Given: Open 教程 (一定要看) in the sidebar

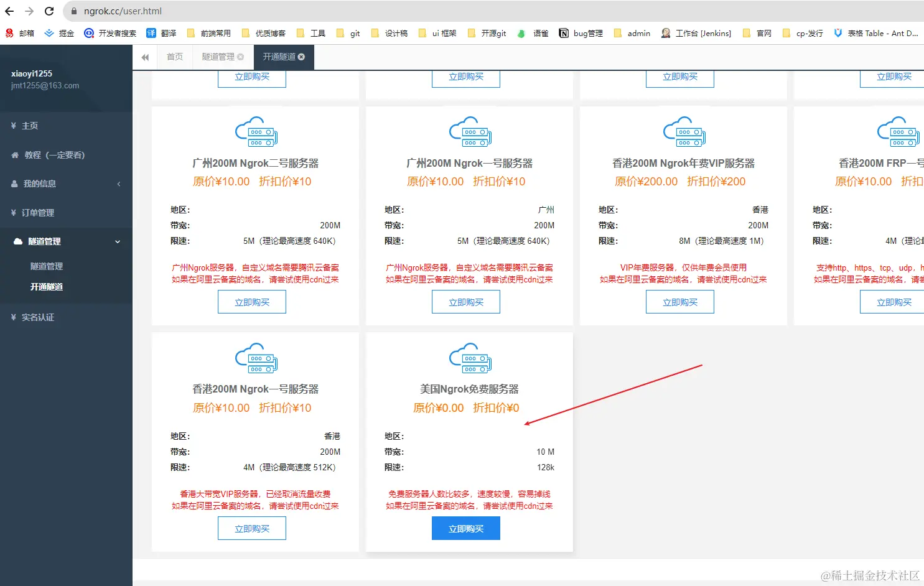Looking at the screenshot, I should pos(66,155).
